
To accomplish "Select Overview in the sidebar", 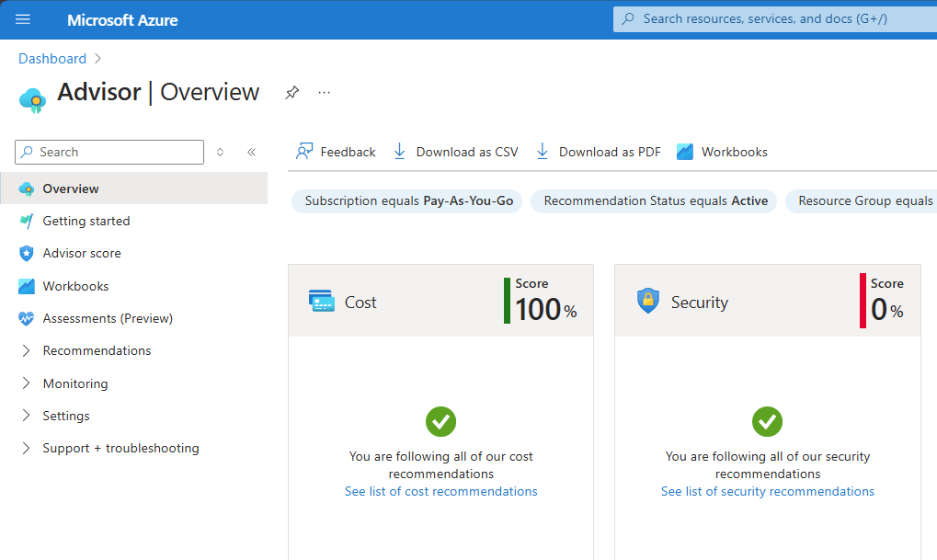I will [134, 189].
